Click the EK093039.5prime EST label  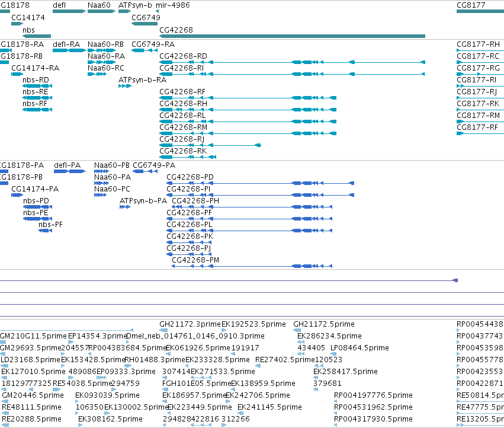(x=107, y=395)
